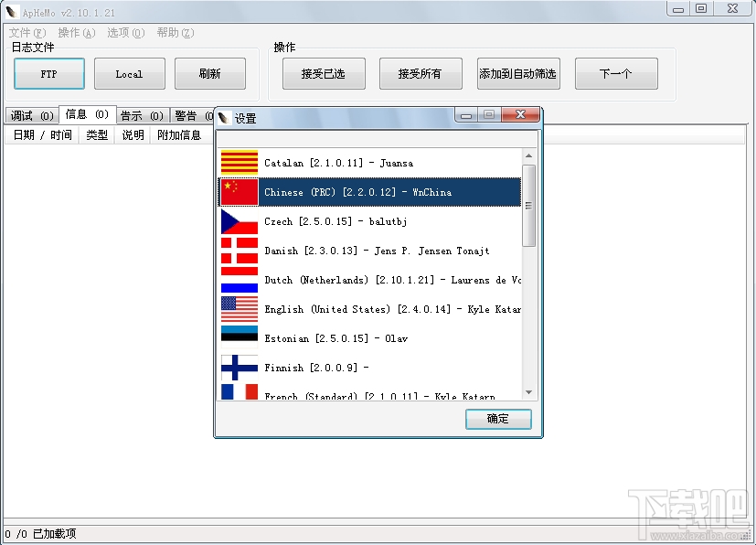
Task: Minimize the ApHeMo main window
Action: [x=678, y=8]
